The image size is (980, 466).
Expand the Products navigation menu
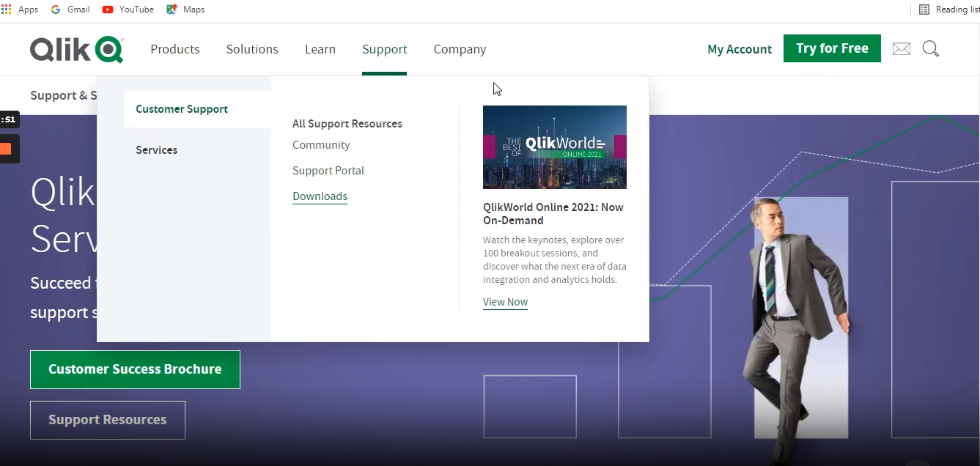tap(174, 49)
